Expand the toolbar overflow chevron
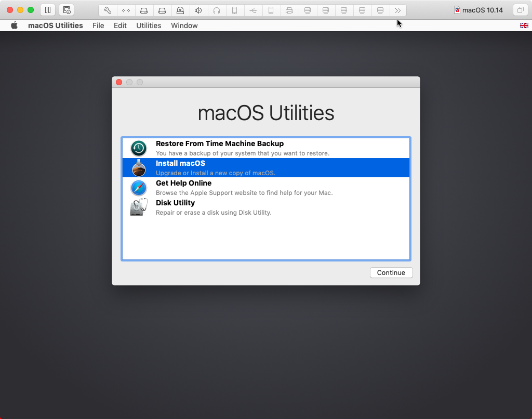The width and height of the screenshot is (532, 419). click(x=398, y=10)
